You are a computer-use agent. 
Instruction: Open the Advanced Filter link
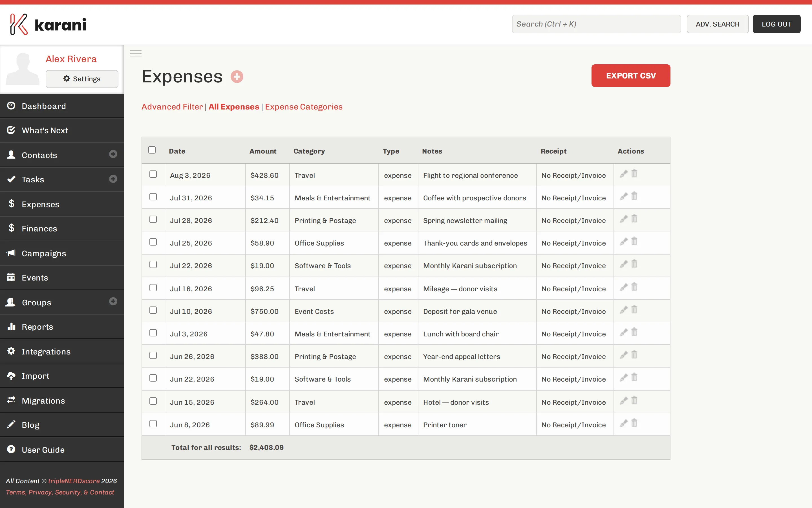pyautogui.click(x=172, y=107)
